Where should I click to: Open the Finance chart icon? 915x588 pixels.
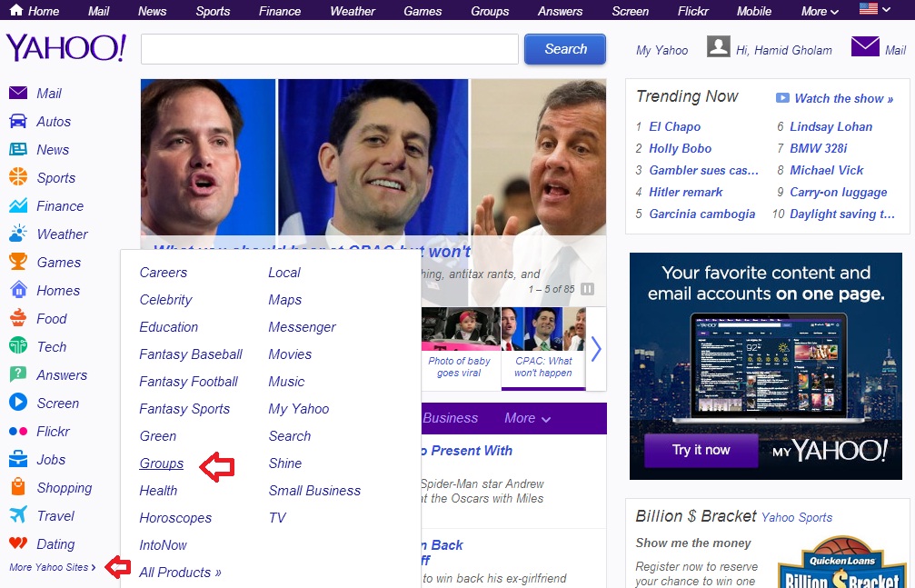click(x=18, y=205)
